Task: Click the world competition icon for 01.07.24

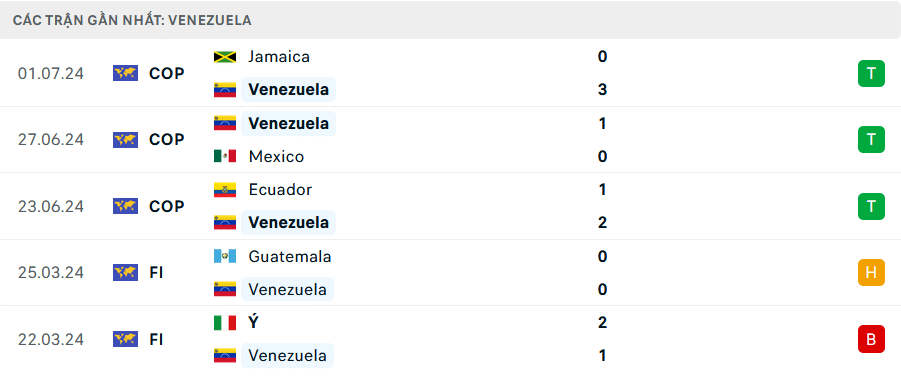Action: [125, 74]
